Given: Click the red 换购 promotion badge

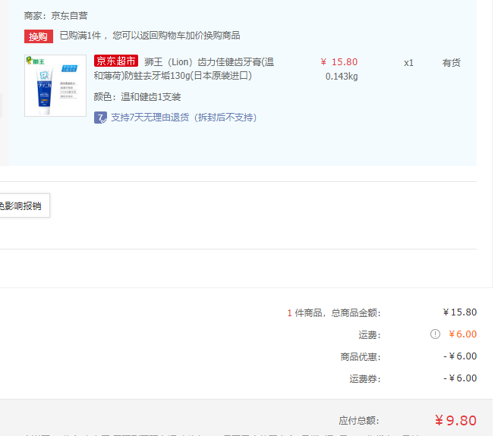Looking at the screenshot, I should (x=39, y=36).
